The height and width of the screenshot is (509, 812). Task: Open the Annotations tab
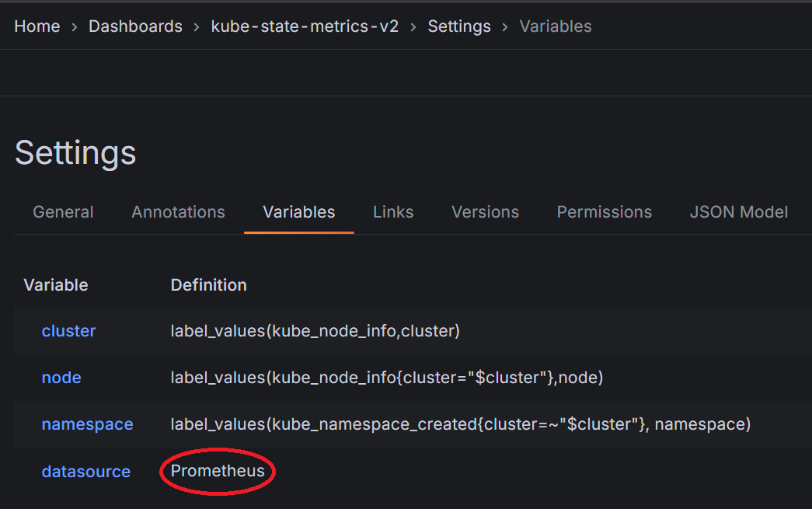178,212
